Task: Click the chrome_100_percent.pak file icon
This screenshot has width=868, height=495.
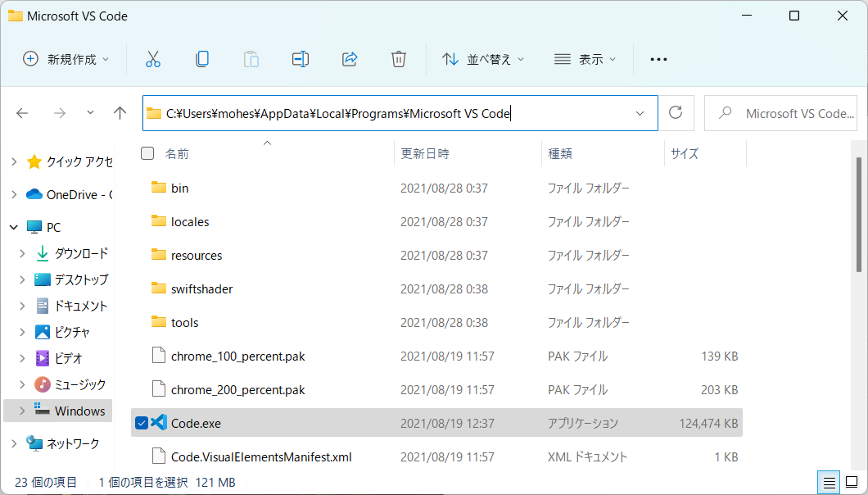Action: [159, 356]
